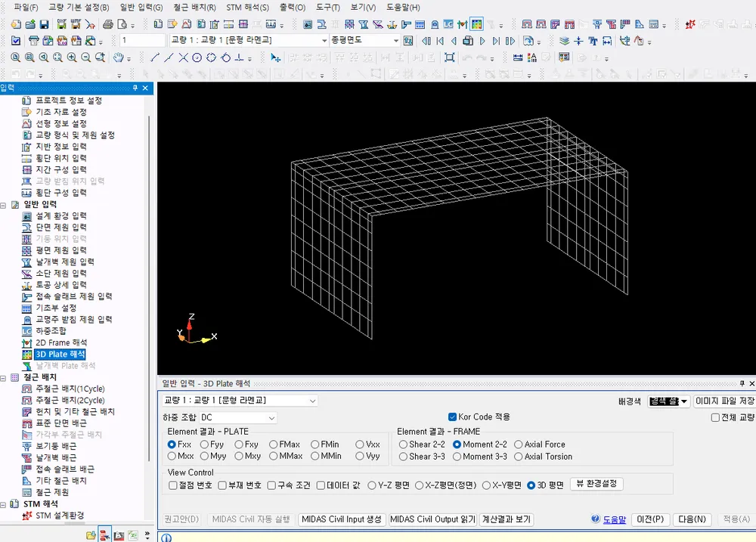Click the MIDAS Civil Output 읽기 button
The height and width of the screenshot is (542, 756).
432,519
